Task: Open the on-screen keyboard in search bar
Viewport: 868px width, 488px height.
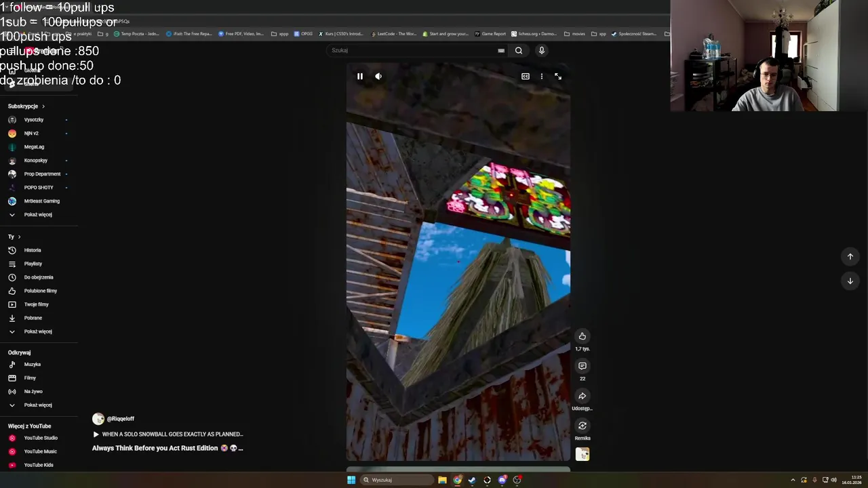Action: click(501, 50)
